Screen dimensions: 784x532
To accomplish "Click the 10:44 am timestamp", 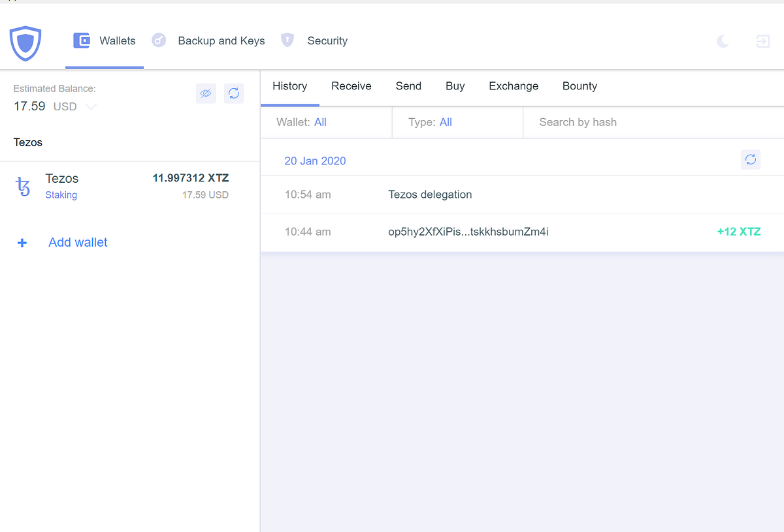I will (x=308, y=232).
